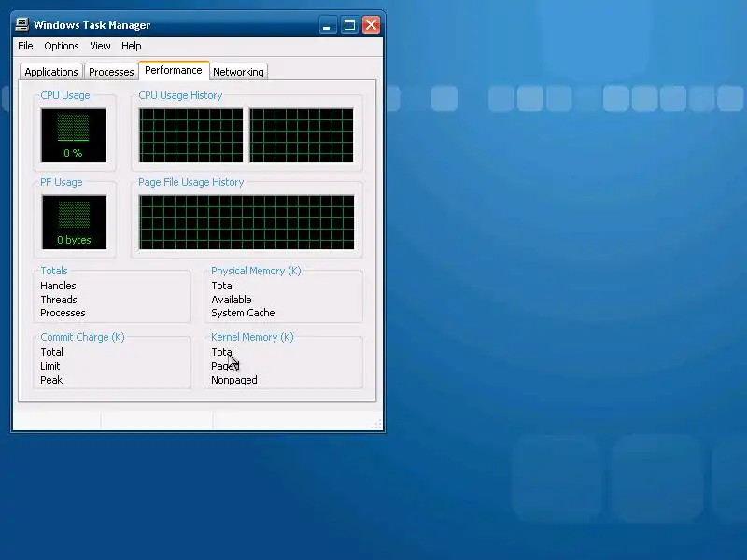Click Total under Physical Memory (K)
The height and width of the screenshot is (560, 747).
tap(222, 286)
